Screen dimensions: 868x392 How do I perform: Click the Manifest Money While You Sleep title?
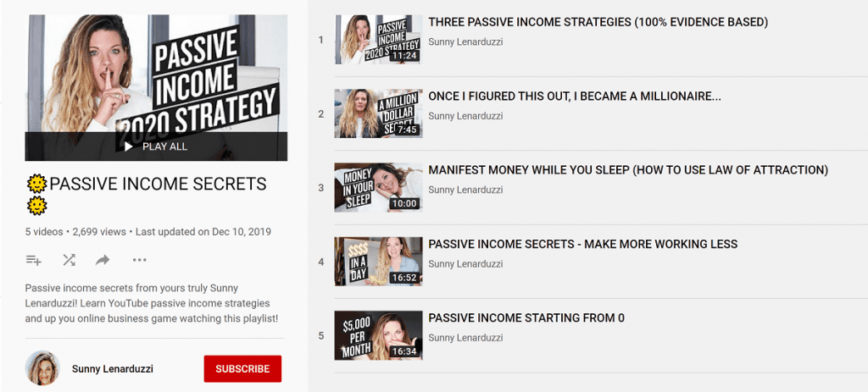pos(628,170)
